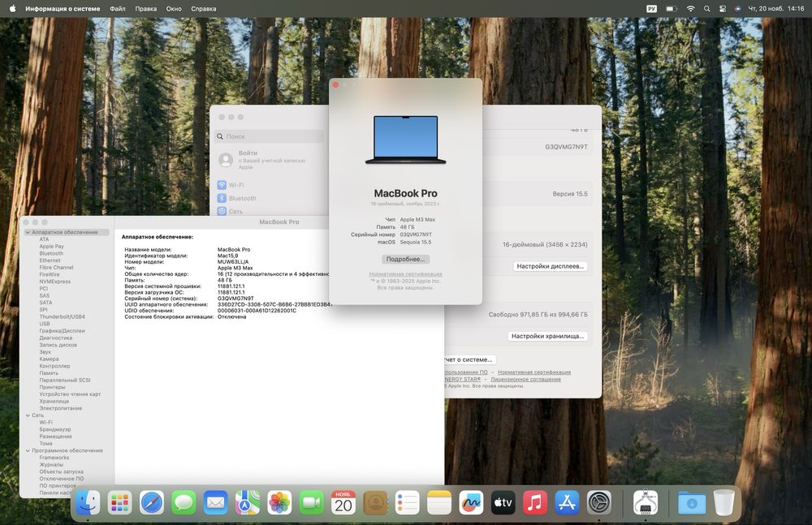
Task: Collapse the Программное обеспечение sidebar section
Action: click(28, 450)
